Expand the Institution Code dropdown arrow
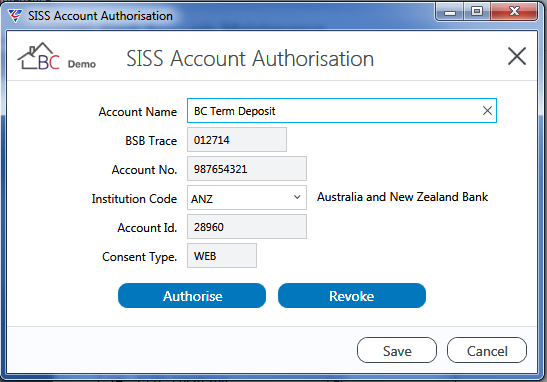The width and height of the screenshot is (547, 382). coord(297,197)
